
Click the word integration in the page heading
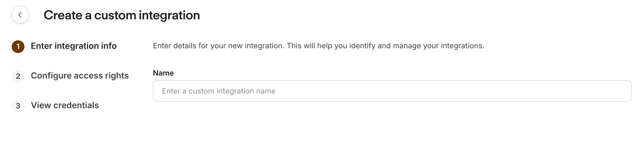pyautogui.click(x=169, y=15)
